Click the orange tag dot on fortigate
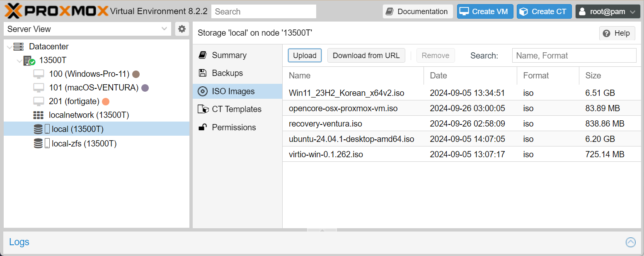This screenshot has height=256, width=644. 106,102
